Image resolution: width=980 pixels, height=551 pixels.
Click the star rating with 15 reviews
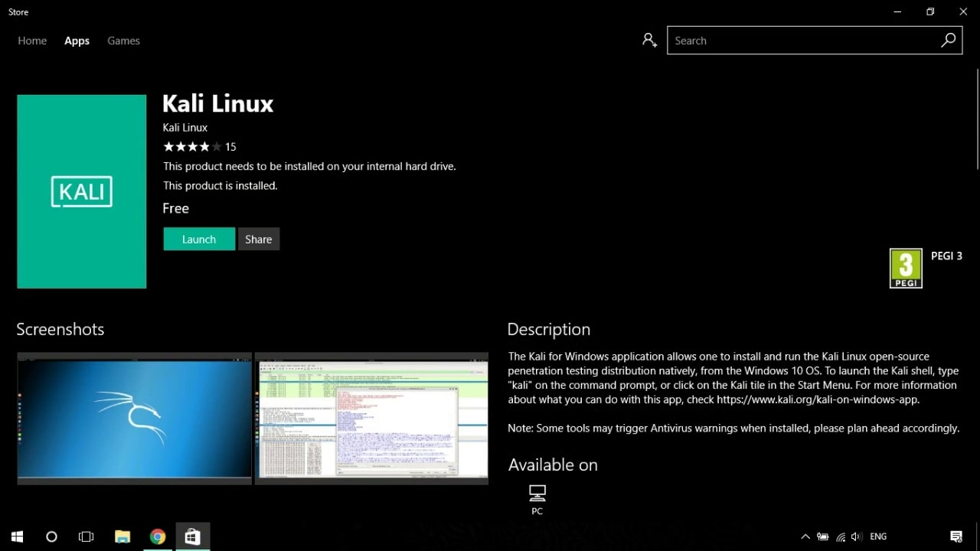[x=200, y=147]
